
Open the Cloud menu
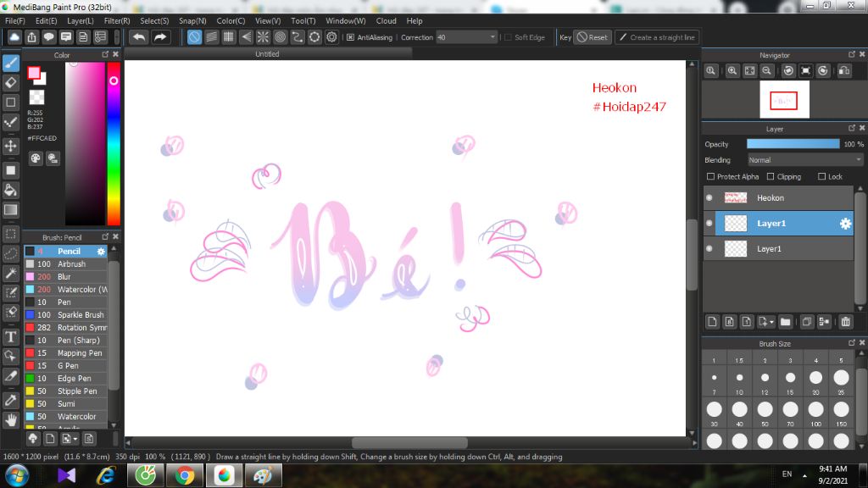tap(386, 21)
